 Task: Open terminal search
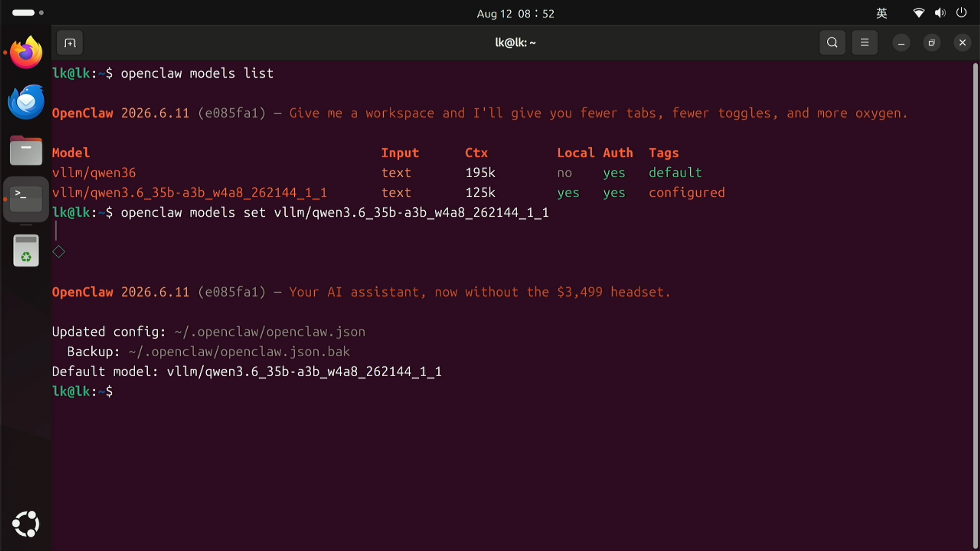tap(832, 43)
